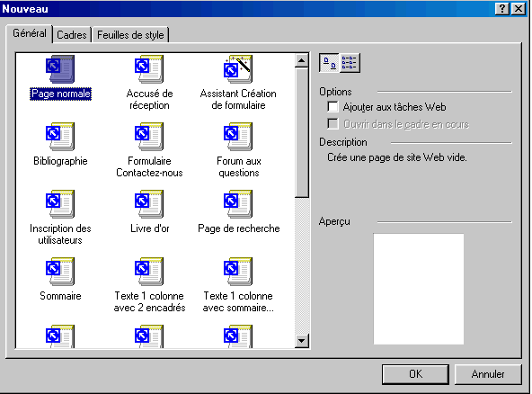This screenshot has height=394, width=532.
Task: Switch to Feuilles de style tab
Action: point(130,35)
